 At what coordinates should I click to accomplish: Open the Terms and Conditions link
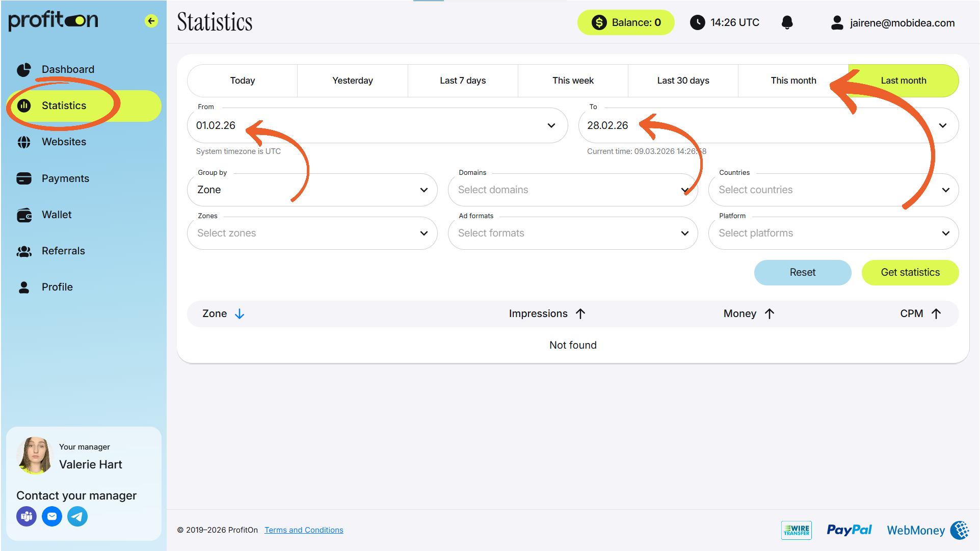[304, 530]
